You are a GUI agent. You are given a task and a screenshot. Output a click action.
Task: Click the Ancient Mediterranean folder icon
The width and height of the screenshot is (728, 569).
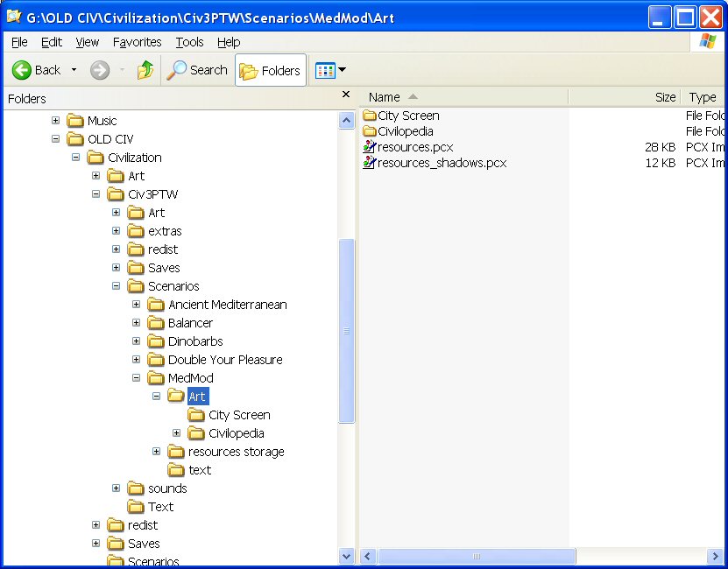tap(156, 305)
